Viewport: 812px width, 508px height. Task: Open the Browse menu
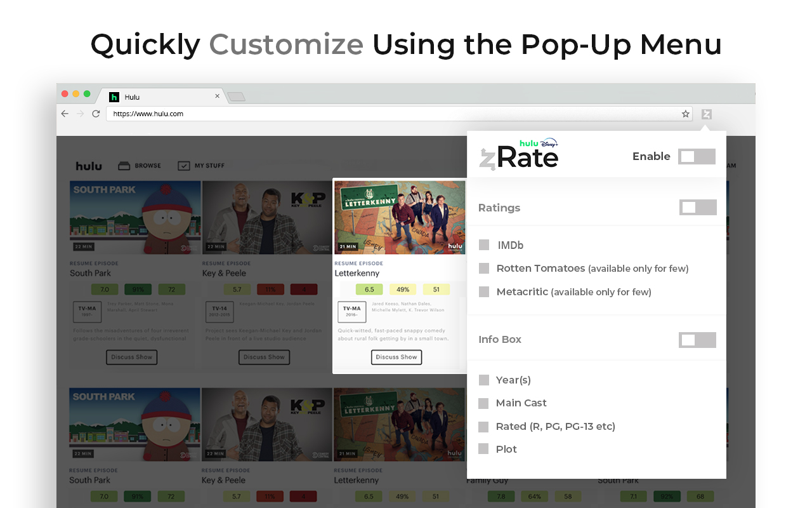(140, 166)
